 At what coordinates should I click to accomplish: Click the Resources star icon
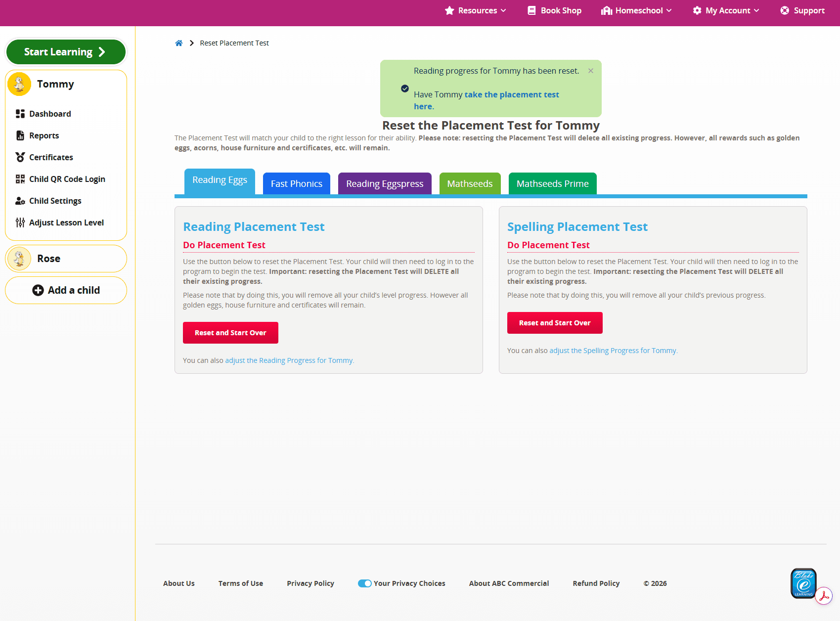[449, 10]
